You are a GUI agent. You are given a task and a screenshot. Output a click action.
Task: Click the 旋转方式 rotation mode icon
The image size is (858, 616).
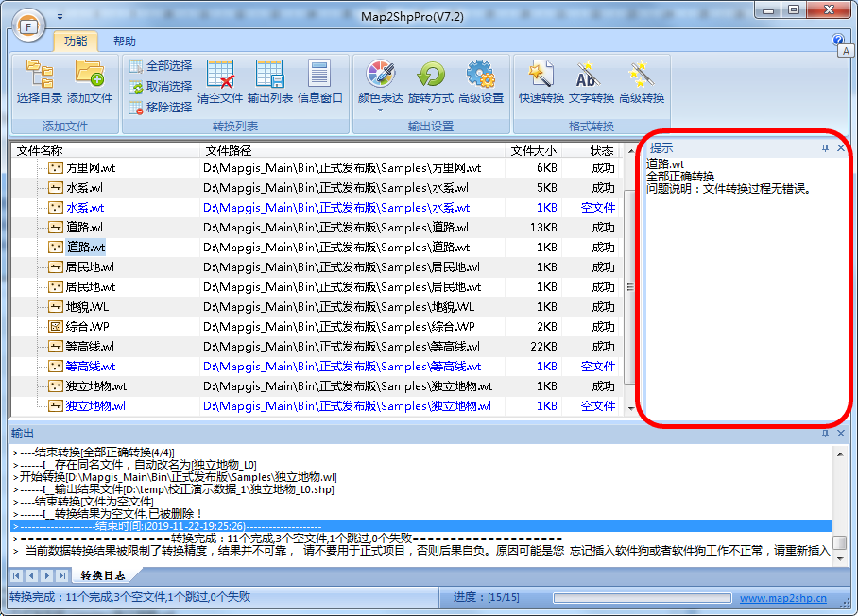coord(431,74)
